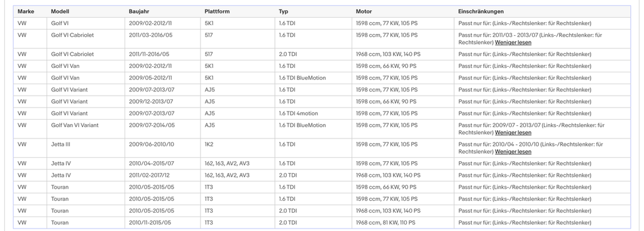Viewport: 644px width, 231px height.
Task: Select the year cell '2009/12-2013/07'
Action: click(151, 101)
